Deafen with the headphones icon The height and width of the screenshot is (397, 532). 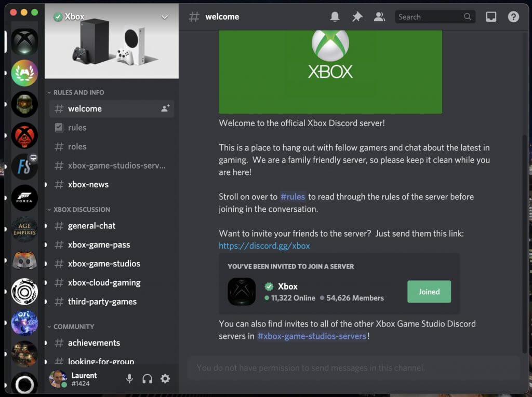[x=147, y=378]
